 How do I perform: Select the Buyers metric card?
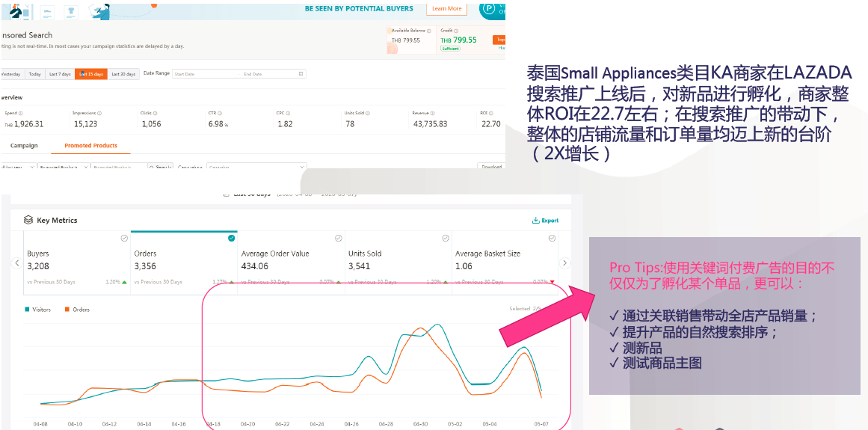coord(77,263)
